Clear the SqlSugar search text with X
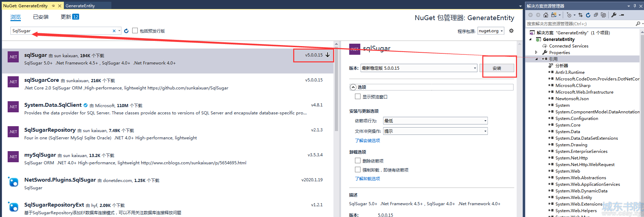Image resolution: width=644 pixels, height=217 pixels. click(114, 31)
